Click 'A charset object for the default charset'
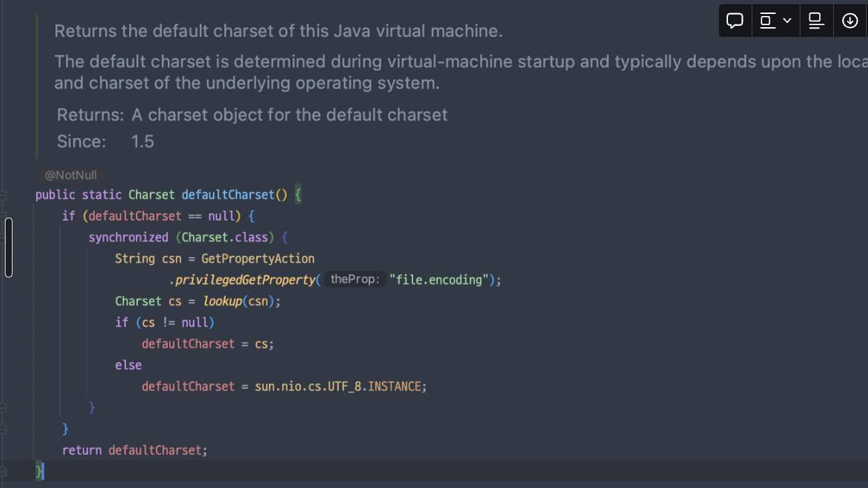The image size is (868, 488). [290, 115]
